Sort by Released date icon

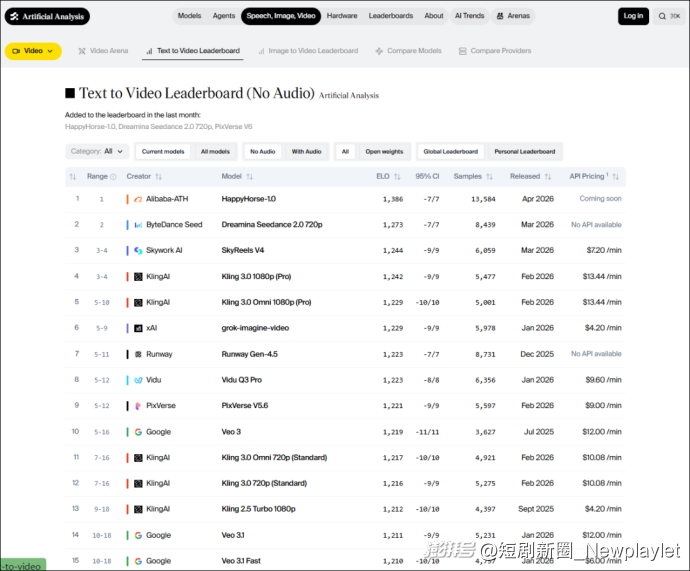[549, 176]
